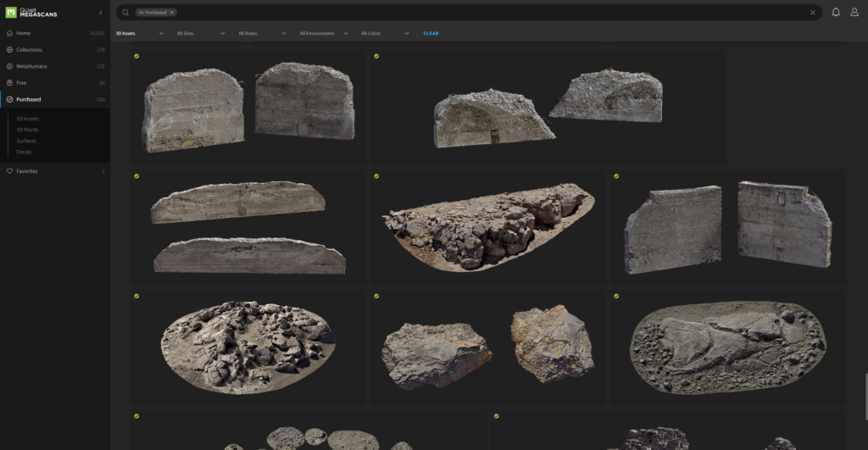The height and width of the screenshot is (450, 868).
Task: Click the Free gift icon in sidebar
Action: point(9,83)
